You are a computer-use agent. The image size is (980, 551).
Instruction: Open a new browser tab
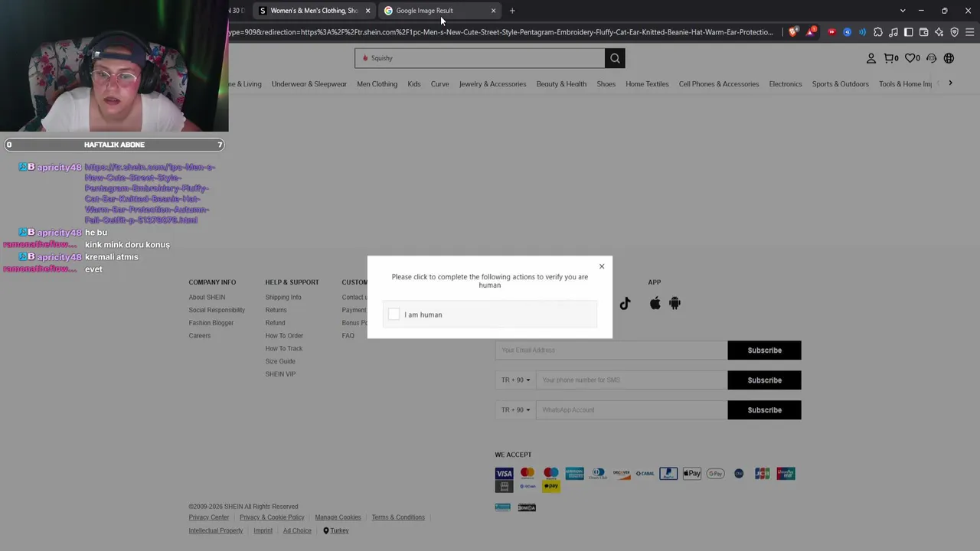512,11
